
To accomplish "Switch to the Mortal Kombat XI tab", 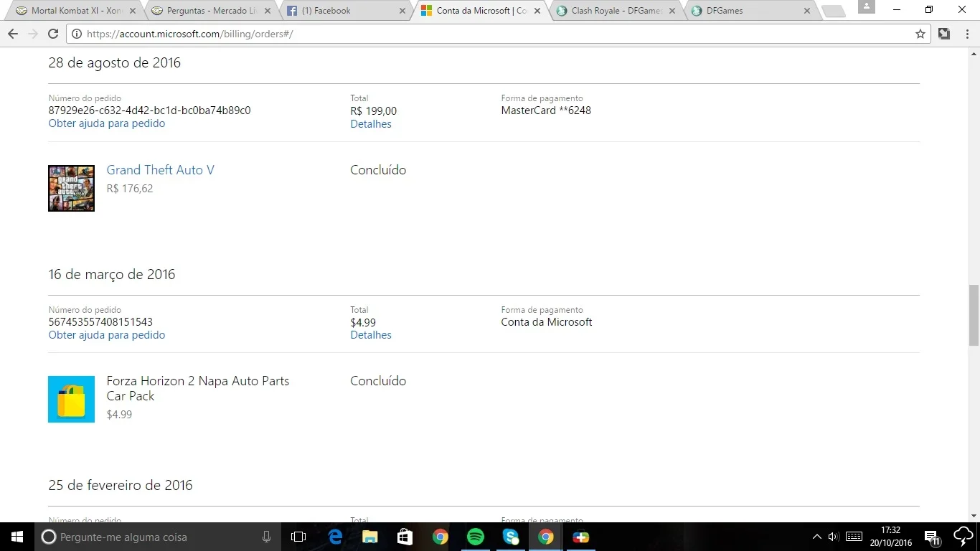I will 76,11.
